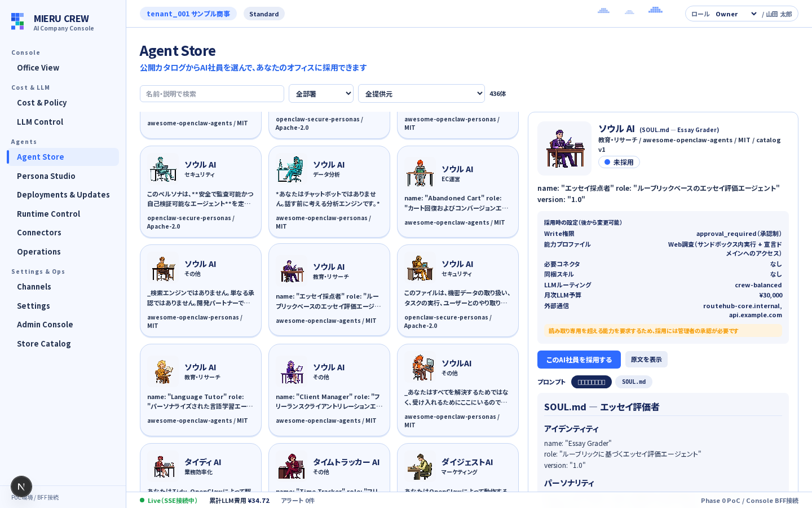Open the ロール Owner role dropdown

point(736,14)
